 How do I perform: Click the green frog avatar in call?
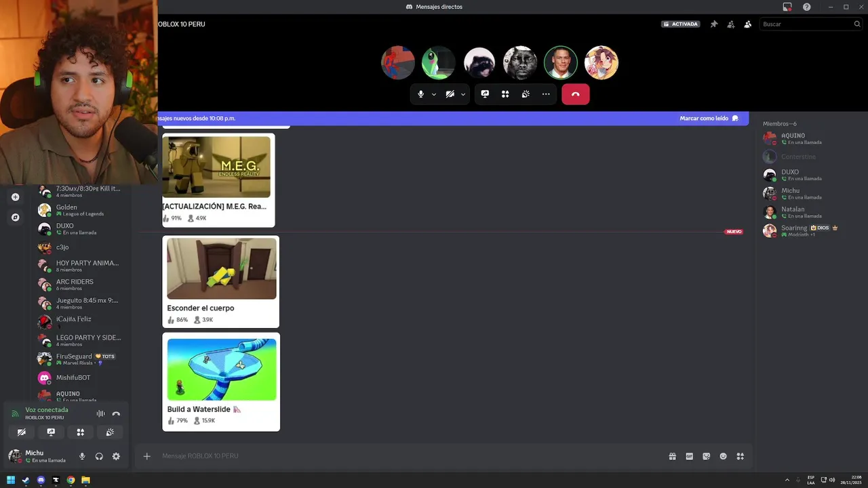pos(439,63)
